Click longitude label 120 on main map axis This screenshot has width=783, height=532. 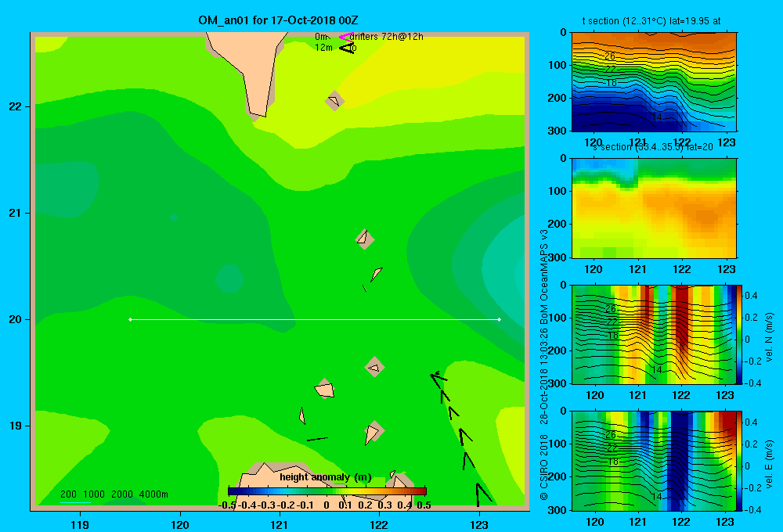(180, 524)
